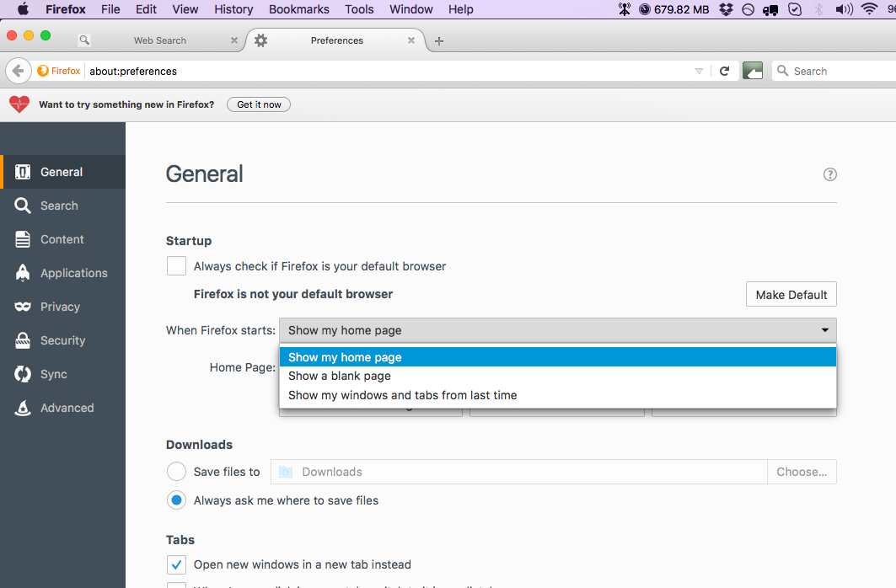Choose Show my windows and tabs from last time
This screenshot has width=896, height=588.
coord(558,395)
